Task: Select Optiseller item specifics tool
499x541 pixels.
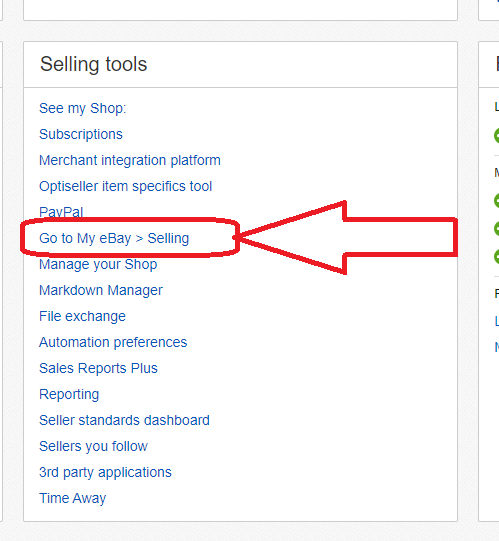Action: coord(125,186)
